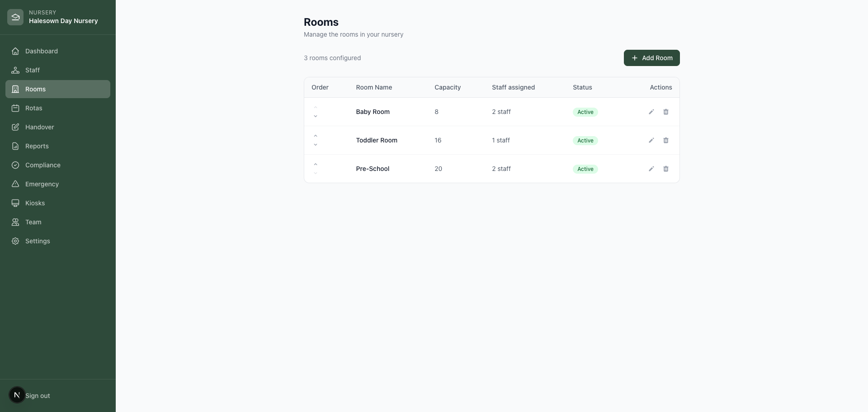This screenshot has width=868, height=412.
Task: Delete Baby Room using trash icon
Action: click(x=666, y=112)
